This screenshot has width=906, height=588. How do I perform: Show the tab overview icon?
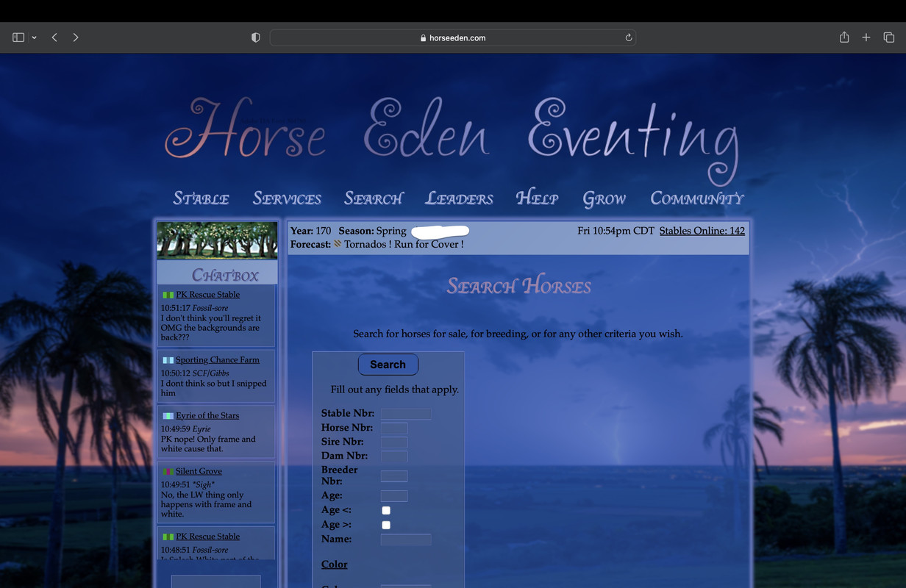[888, 37]
